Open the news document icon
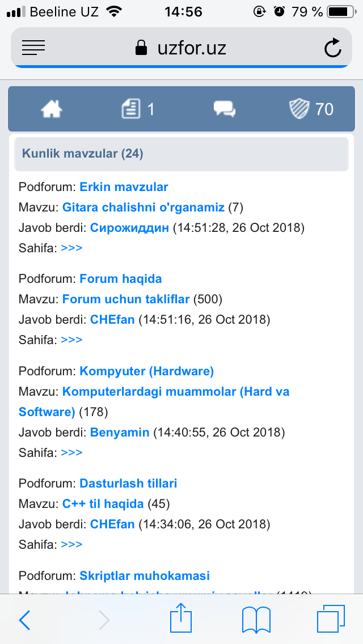The image size is (363, 644). click(131, 108)
